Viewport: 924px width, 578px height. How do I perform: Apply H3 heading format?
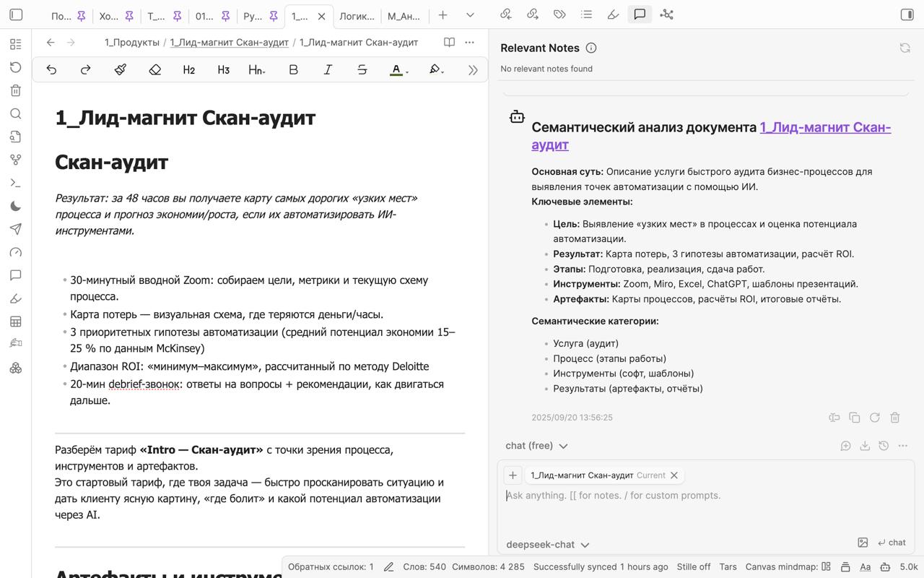[224, 69]
